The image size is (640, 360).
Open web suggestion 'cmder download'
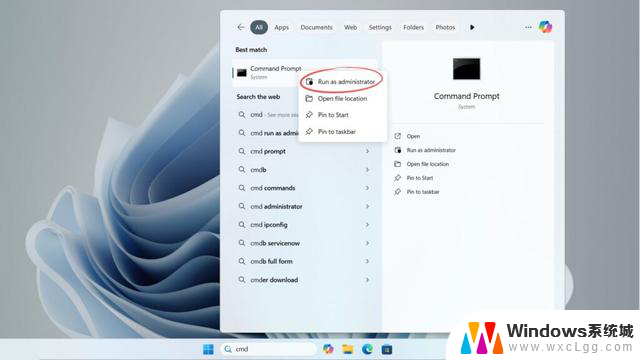[304, 280]
